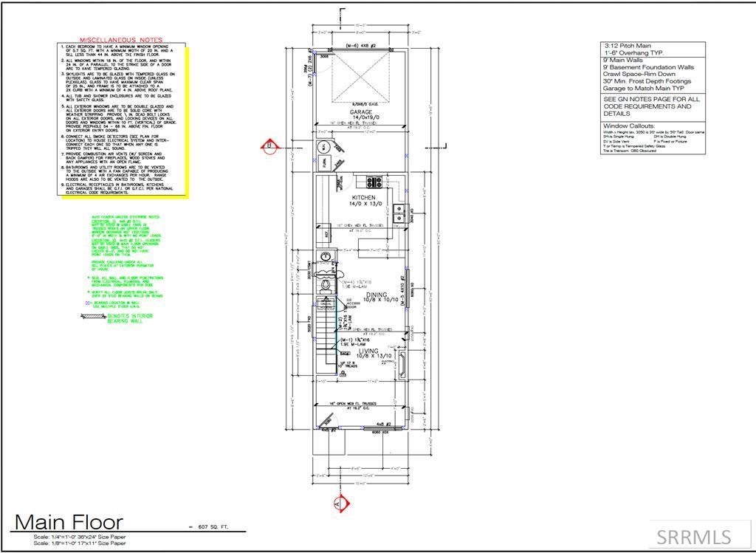This screenshot has width=756, height=553.
Task: Select the water heater "W.H." circle symbol
Action: (x=324, y=148)
